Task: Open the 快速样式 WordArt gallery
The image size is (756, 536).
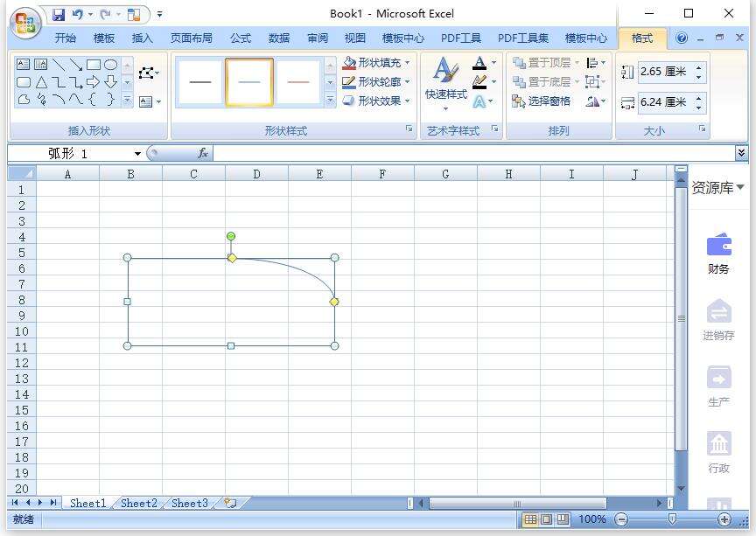Action: 446,84
